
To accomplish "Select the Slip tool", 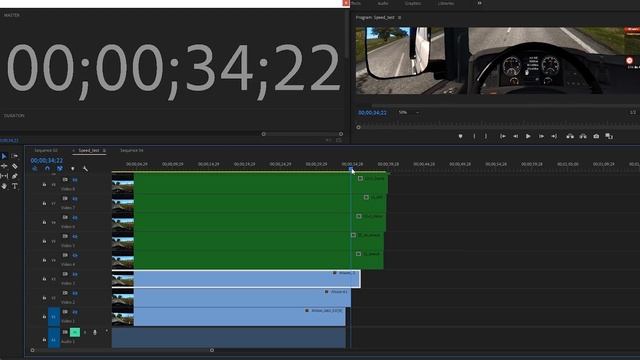I will 4,176.
